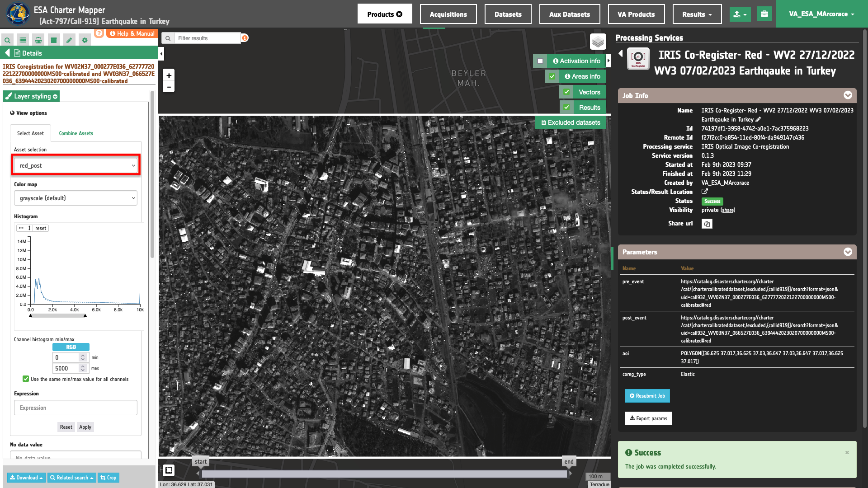Image resolution: width=868 pixels, height=488 pixels.
Task: Go back using the Details arrow
Action: (x=7, y=53)
